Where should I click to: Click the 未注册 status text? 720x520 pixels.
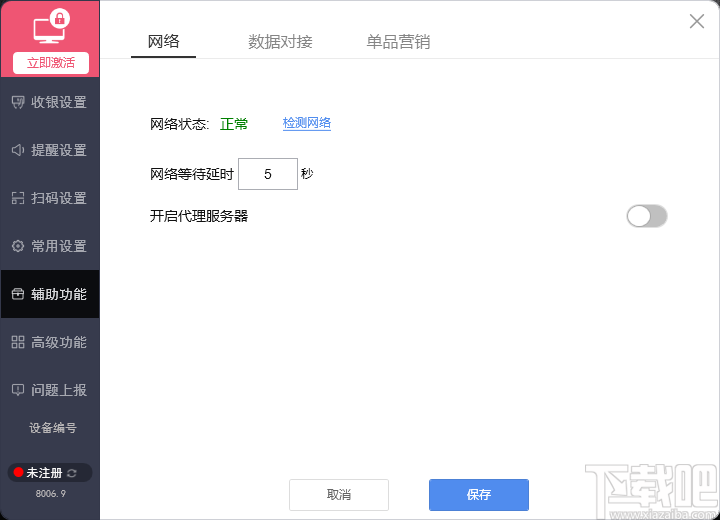44,473
